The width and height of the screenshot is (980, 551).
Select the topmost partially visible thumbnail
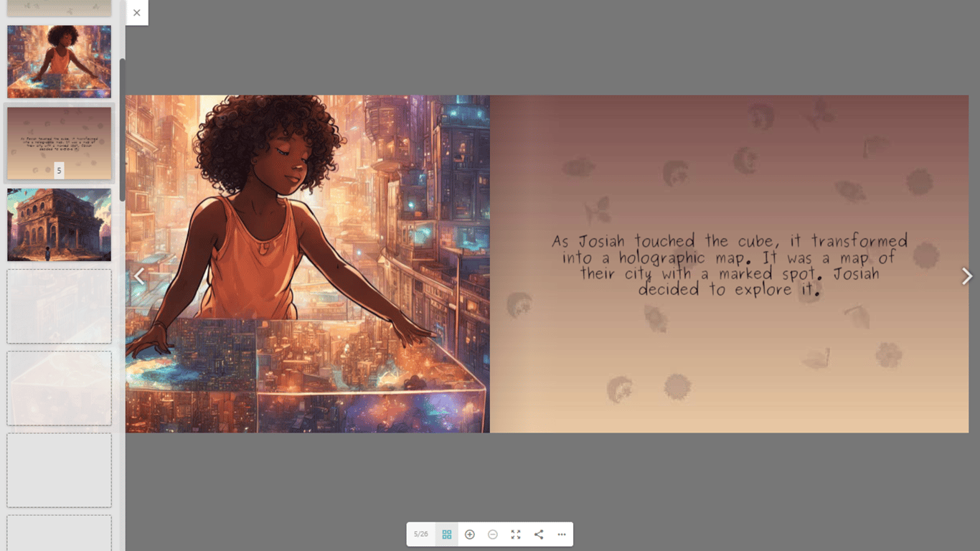pyautogui.click(x=59, y=7)
